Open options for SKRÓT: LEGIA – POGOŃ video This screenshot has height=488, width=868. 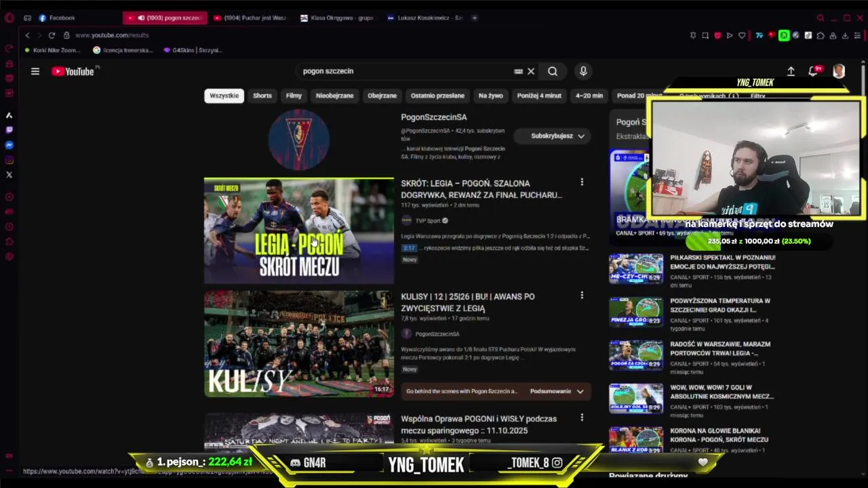(x=582, y=182)
